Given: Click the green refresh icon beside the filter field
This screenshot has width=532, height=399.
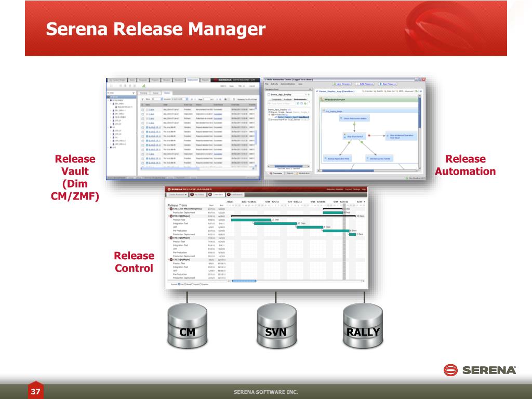Looking at the screenshot, I should (x=305, y=103).
